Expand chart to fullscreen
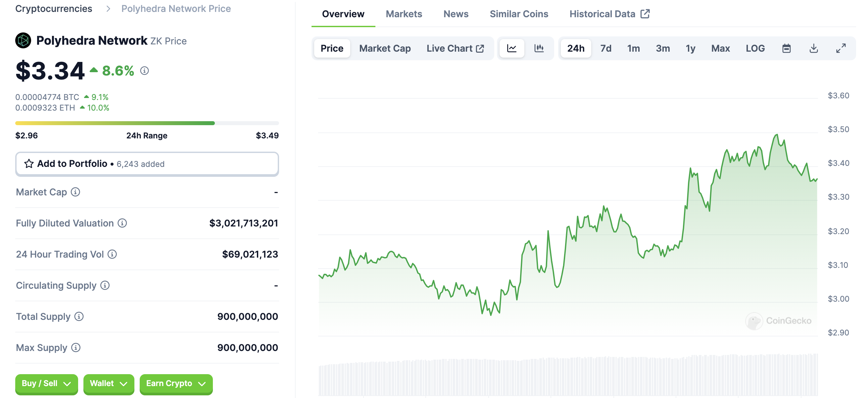Viewport: 868px width, 398px height. [x=841, y=49]
